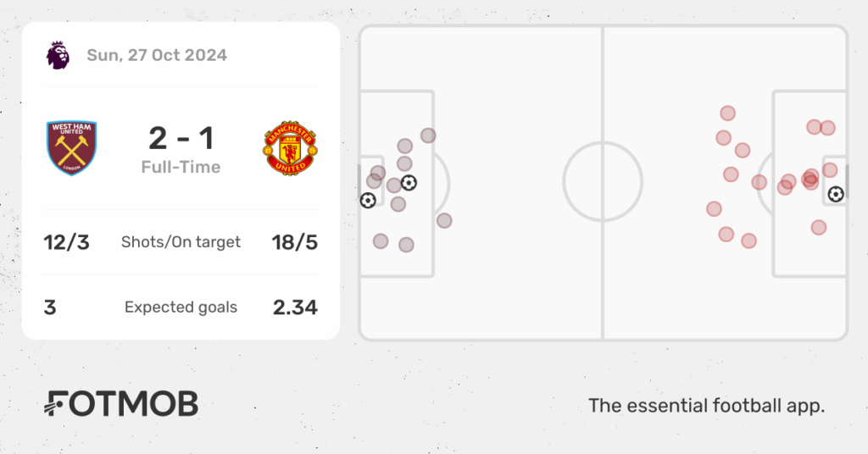Click Manchester United's 18/5 shots value

(x=294, y=242)
